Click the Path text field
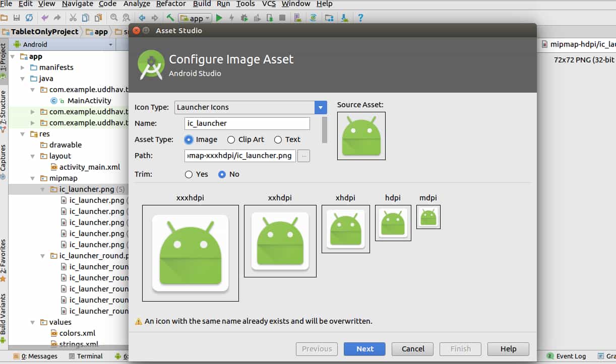Image resolution: width=616 pixels, height=364 pixels. click(x=240, y=156)
